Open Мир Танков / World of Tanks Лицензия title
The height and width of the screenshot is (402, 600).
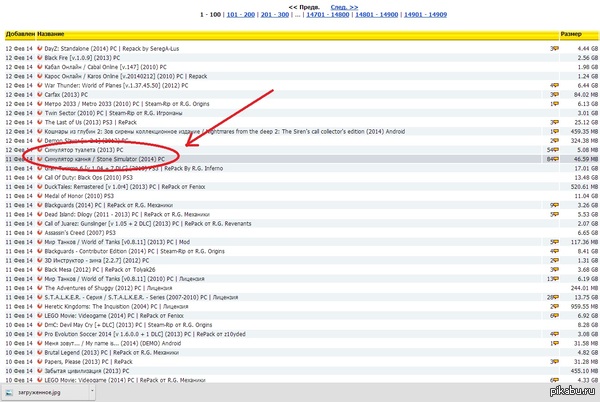tap(124, 279)
